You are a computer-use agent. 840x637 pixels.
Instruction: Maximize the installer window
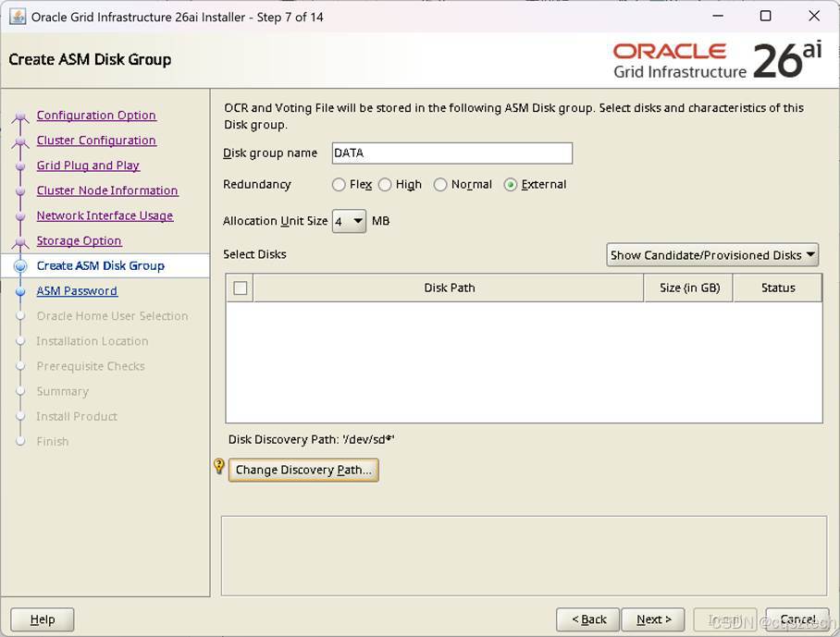click(766, 16)
